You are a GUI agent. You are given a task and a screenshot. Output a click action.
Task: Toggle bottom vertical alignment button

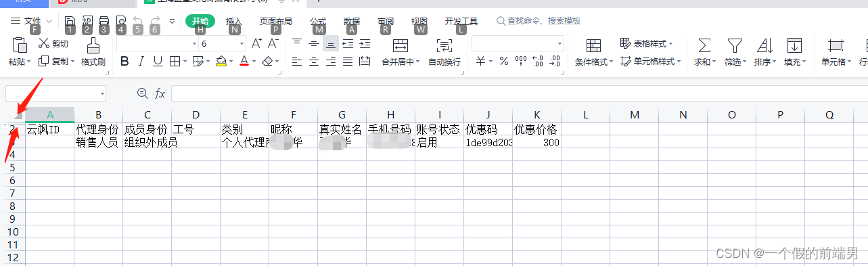pyautogui.click(x=331, y=43)
